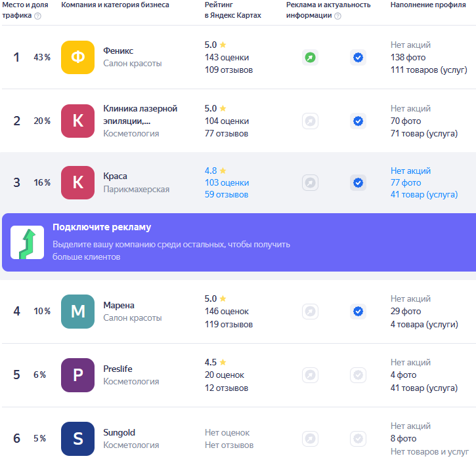Click the star next to Preslife 4.5 rating
Viewport: 476px width, 469px height.
[x=223, y=362]
